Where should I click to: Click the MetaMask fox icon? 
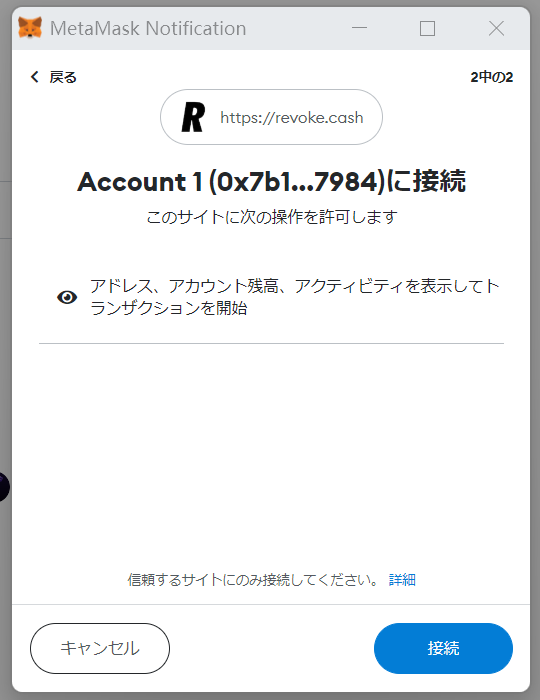(30, 28)
